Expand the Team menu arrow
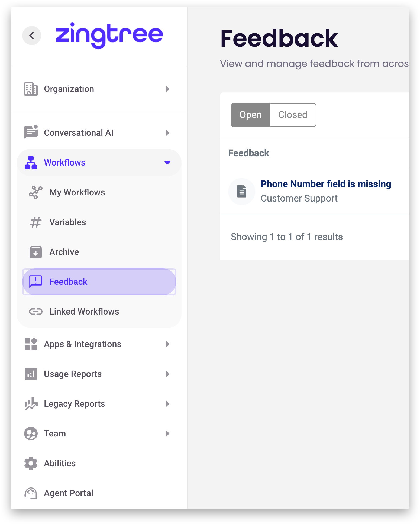The width and height of the screenshot is (420, 524). coord(167,434)
